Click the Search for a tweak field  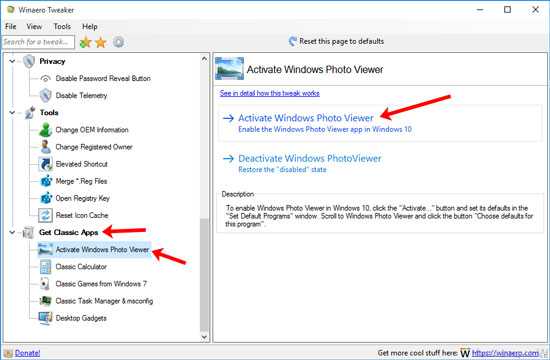tap(38, 42)
